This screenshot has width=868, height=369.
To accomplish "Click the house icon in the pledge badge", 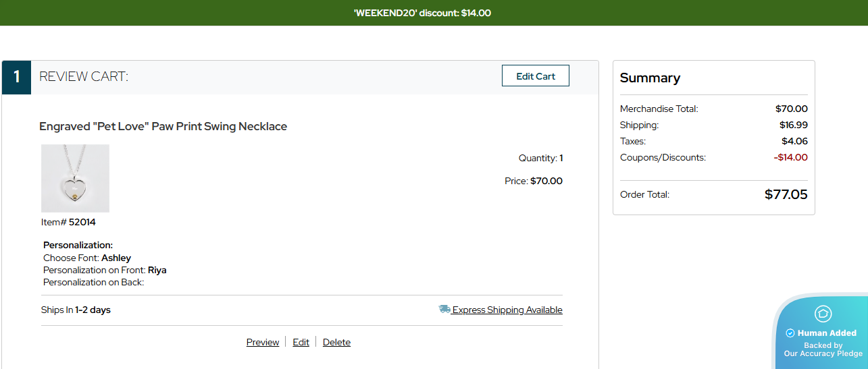I will coord(823,313).
